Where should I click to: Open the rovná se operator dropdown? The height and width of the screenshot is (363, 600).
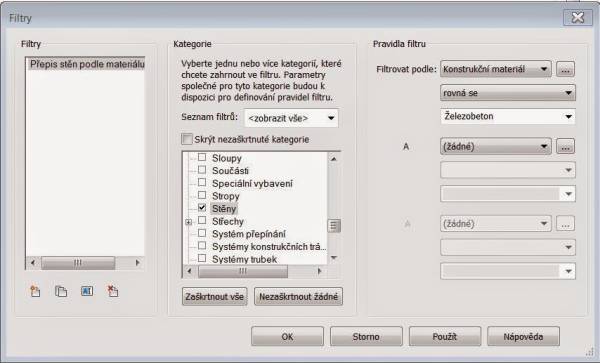pyautogui.click(x=508, y=93)
